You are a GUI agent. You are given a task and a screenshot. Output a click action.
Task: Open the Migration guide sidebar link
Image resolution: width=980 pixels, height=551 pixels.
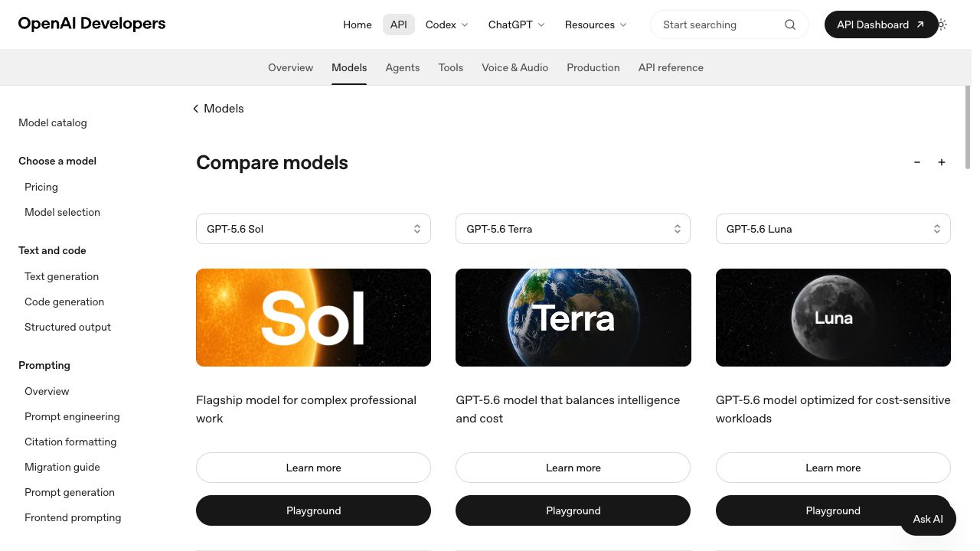tap(62, 467)
